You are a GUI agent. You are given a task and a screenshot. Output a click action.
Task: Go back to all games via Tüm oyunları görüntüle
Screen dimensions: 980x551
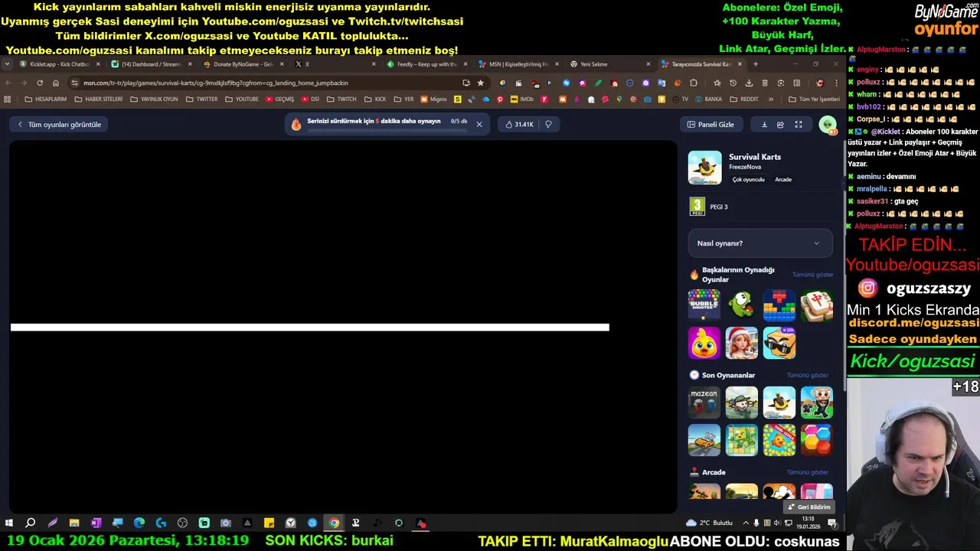(59, 125)
